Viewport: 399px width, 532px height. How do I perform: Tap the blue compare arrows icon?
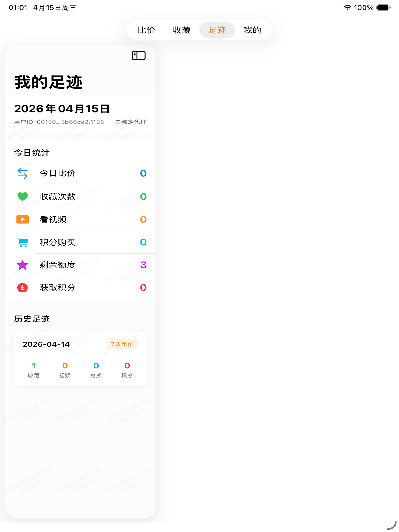22,173
